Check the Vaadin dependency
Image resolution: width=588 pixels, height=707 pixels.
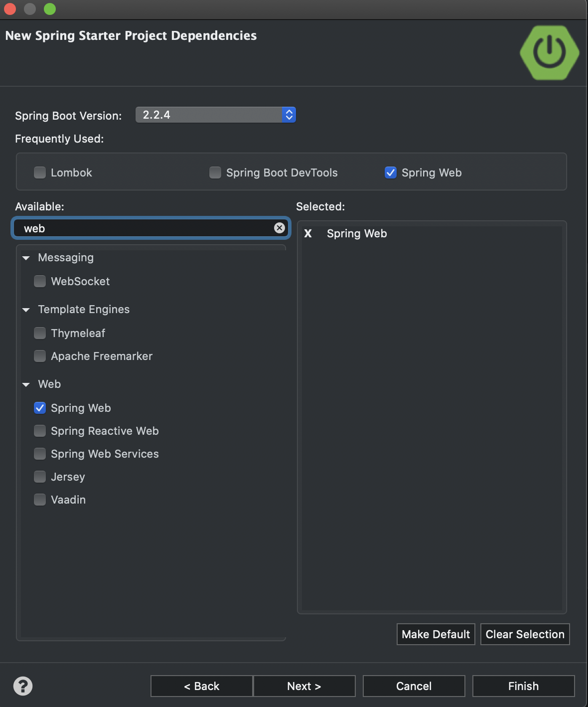40,500
